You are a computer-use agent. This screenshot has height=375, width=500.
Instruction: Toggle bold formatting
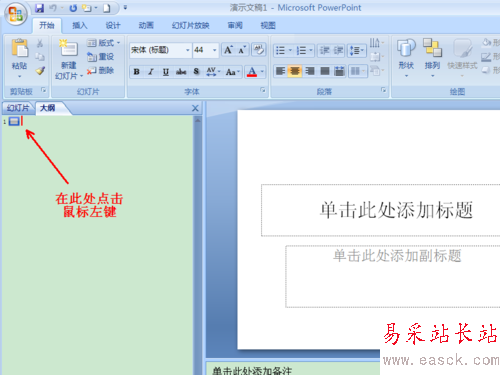click(136, 72)
